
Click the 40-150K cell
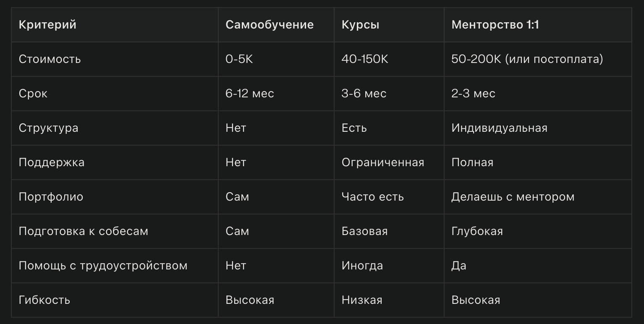click(364, 59)
